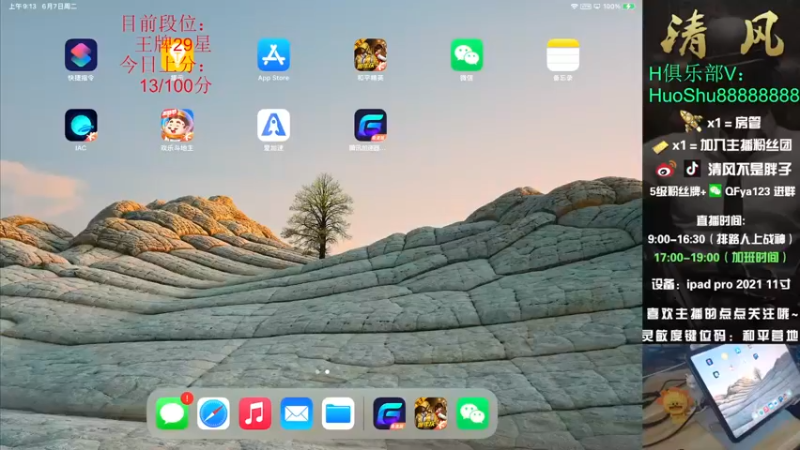Click the 清风不是胖子 account name
800x450 pixels.
pyautogui.click(x=749, y=169)
